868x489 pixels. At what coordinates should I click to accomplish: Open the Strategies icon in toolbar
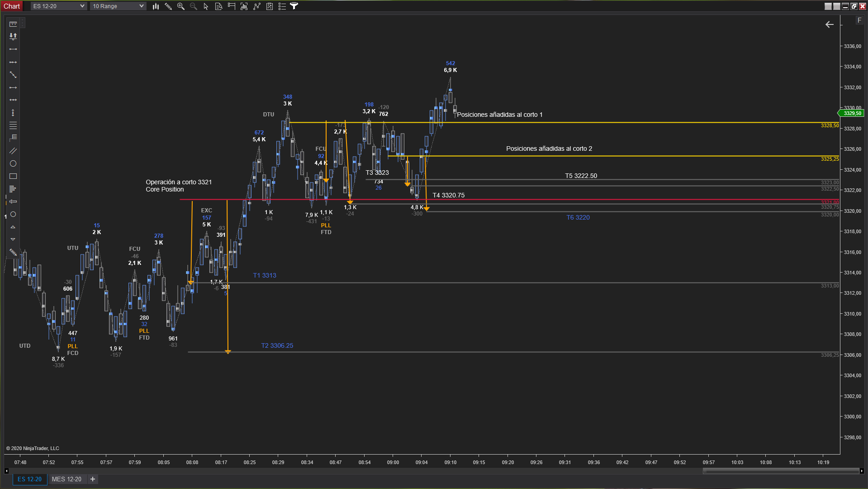(x=270, y=6)
